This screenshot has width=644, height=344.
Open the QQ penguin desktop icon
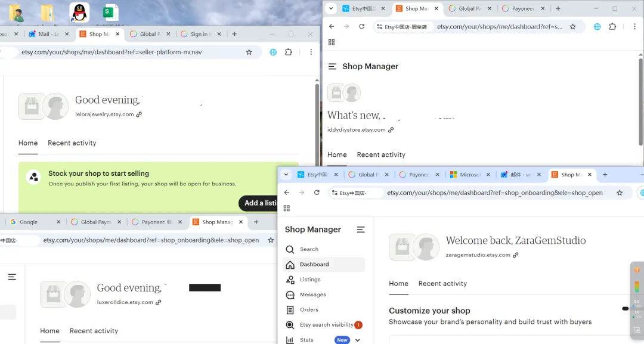click(x=79, y=13)
